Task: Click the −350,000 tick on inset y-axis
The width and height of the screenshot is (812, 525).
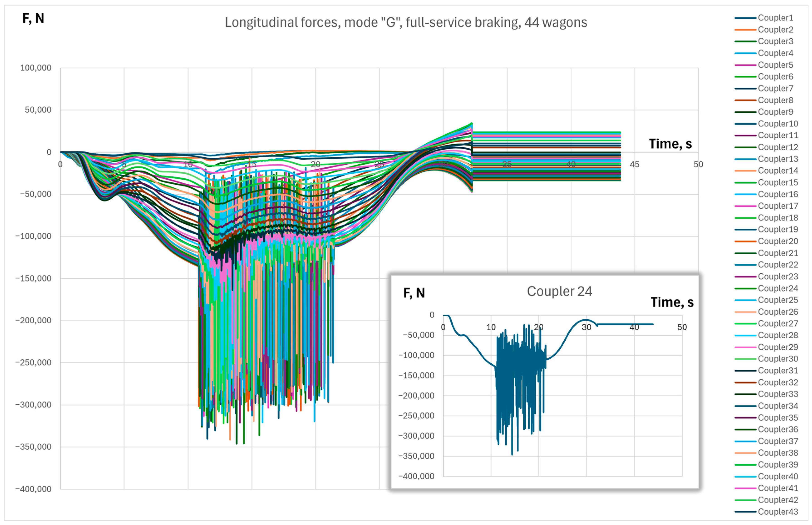Action: [416, 456]
